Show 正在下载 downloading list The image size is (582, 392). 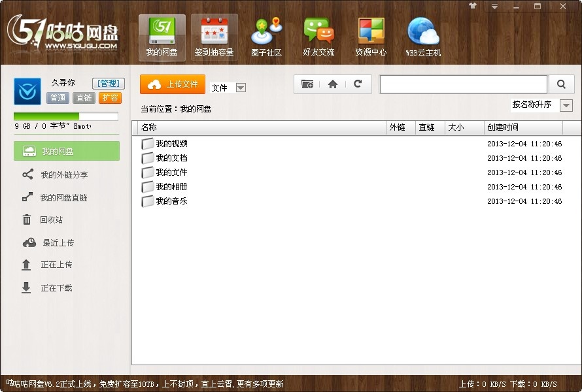(x=47, y=287)
